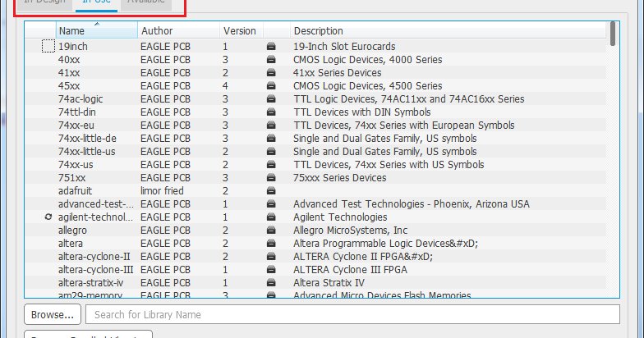This screenshot has width=644, height=338.
Task: Click the 'ALTERA Cyclone III FPGA' description
Action: [350, 269]
